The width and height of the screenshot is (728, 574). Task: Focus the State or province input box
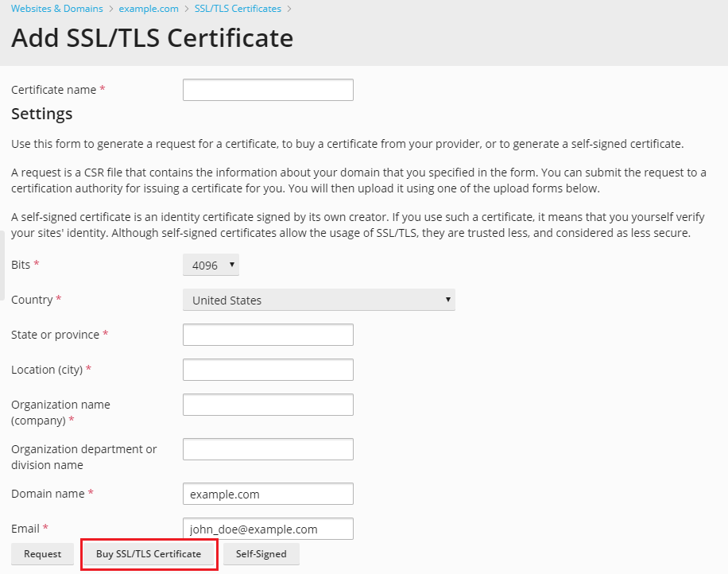coord(268,335)
